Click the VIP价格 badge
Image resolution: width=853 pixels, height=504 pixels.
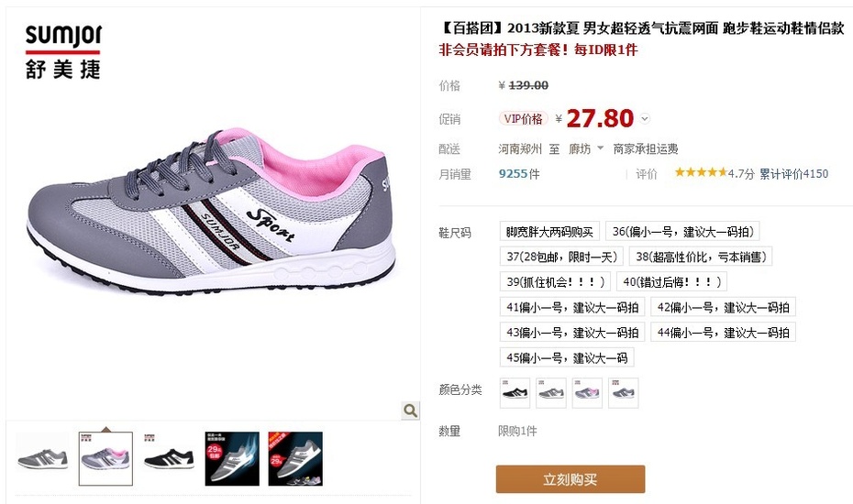523,118
